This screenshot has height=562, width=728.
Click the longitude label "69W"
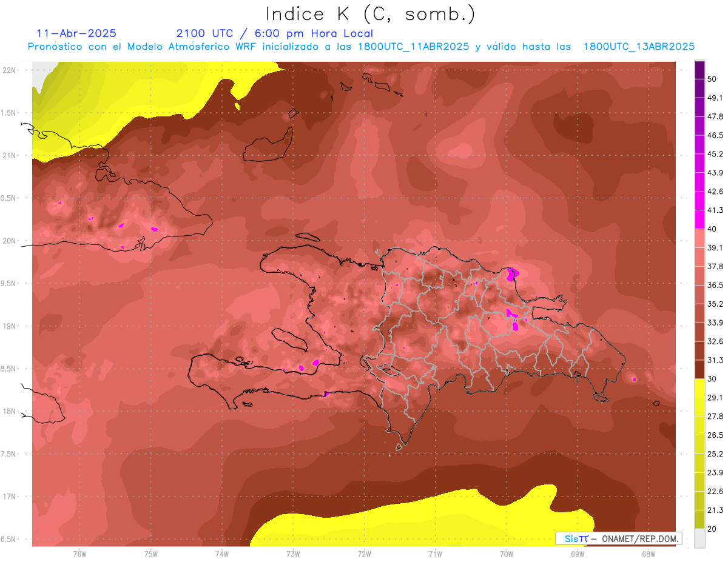tap(577, 554)
